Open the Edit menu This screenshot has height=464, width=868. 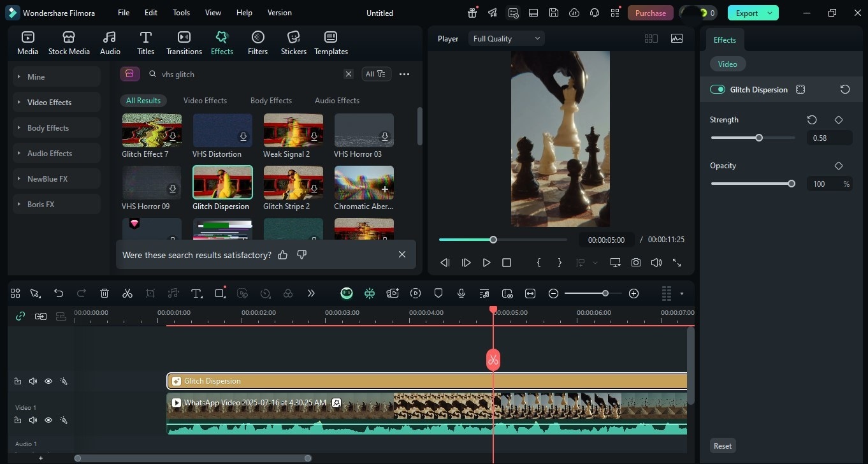pos(151,13)
